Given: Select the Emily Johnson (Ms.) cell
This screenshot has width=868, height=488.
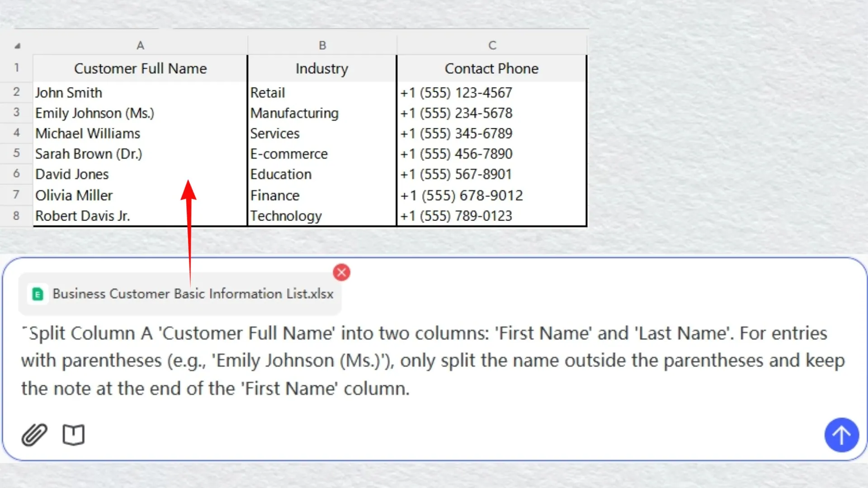Looking at the screenshot, I should pyautogui.click(x=95, y=113).
